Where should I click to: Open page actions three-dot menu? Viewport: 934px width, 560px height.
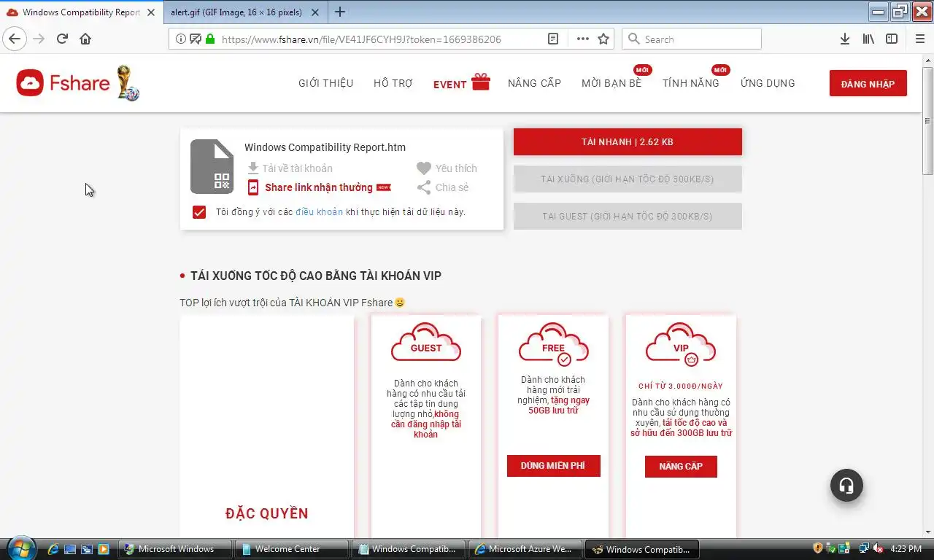(582, 39)
